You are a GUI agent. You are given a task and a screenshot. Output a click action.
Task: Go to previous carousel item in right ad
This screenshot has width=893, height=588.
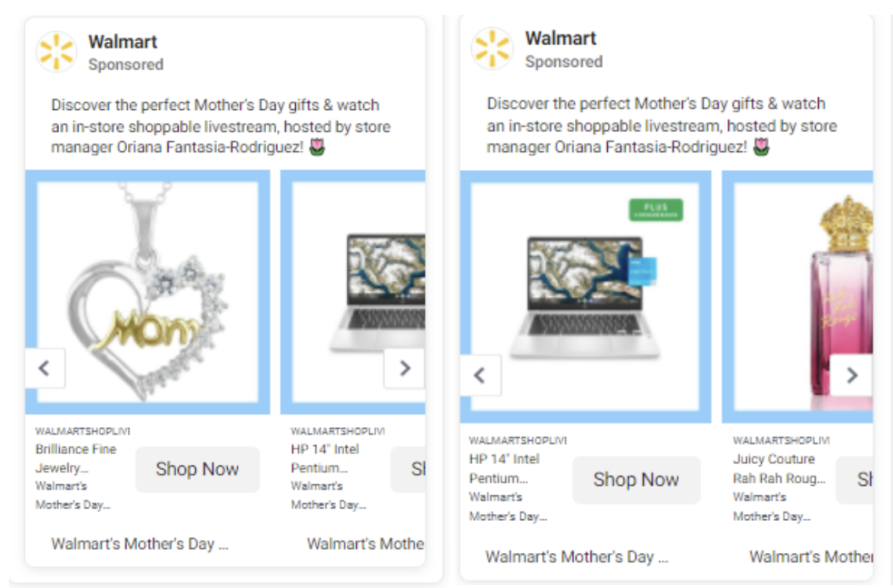[x=480, y=375]
